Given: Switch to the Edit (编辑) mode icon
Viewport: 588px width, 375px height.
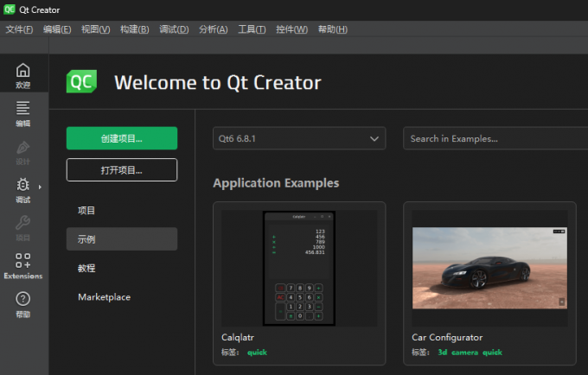Looking at the screenshot, I should [x=23, y=109].
